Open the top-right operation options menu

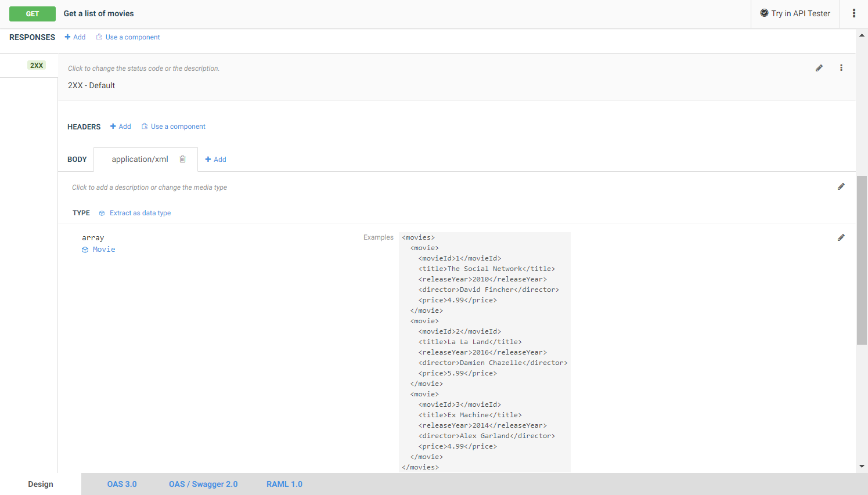[x=853, y=13]
